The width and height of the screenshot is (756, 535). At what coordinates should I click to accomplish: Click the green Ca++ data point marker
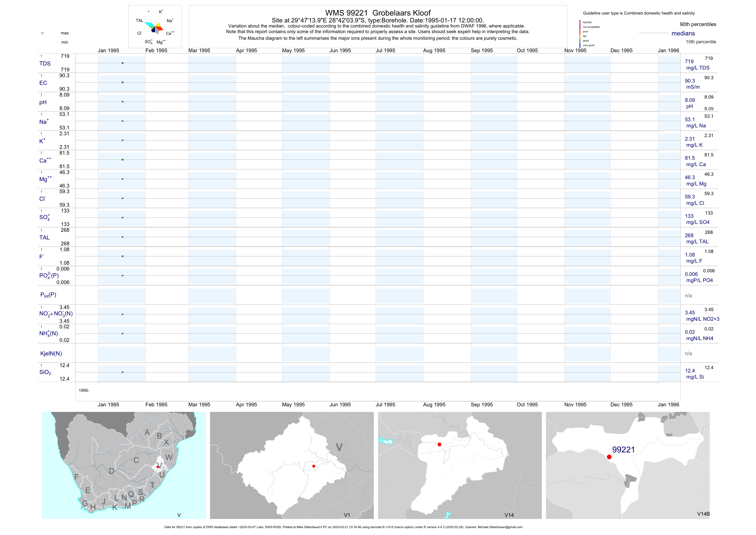122,160
